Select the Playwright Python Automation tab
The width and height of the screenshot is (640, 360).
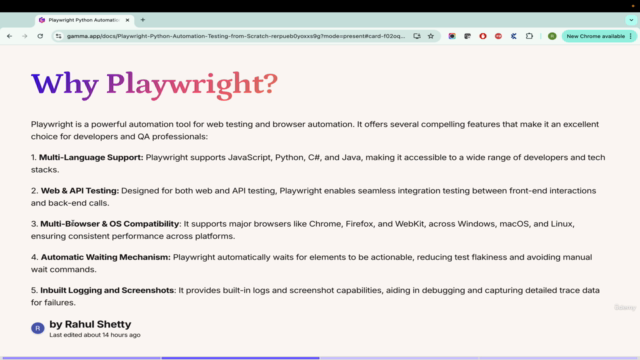84,20
